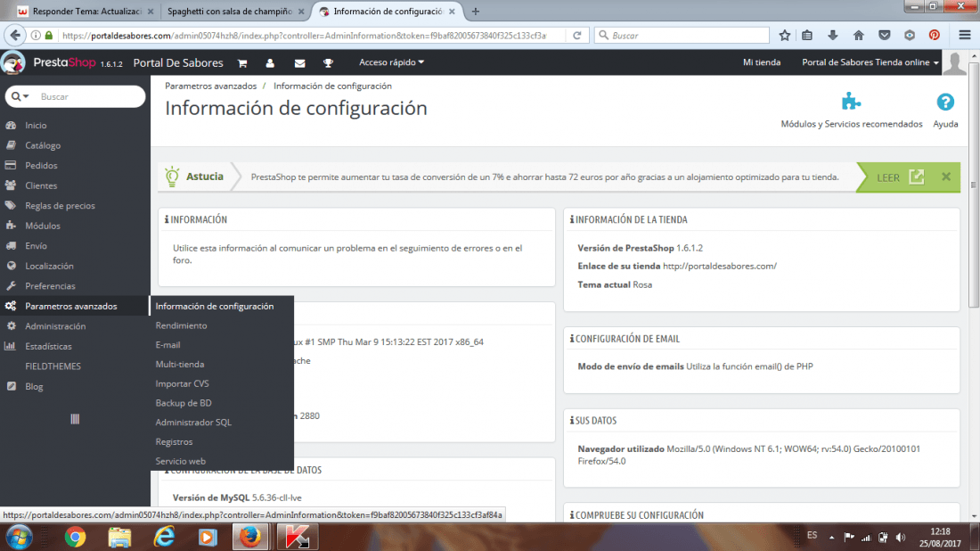The width and height of the screenshot is (980, 551).
Task: Select Registros submenu item
Action: click(x=174, y=442)
